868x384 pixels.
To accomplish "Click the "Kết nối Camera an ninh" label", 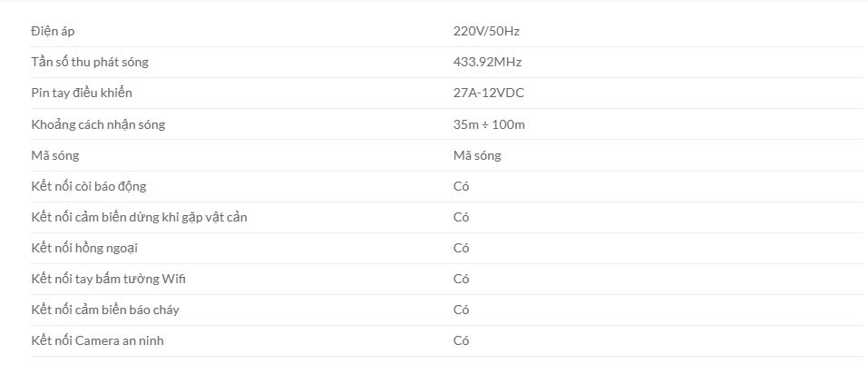I will pyautogui.click(x=97, y=340).
